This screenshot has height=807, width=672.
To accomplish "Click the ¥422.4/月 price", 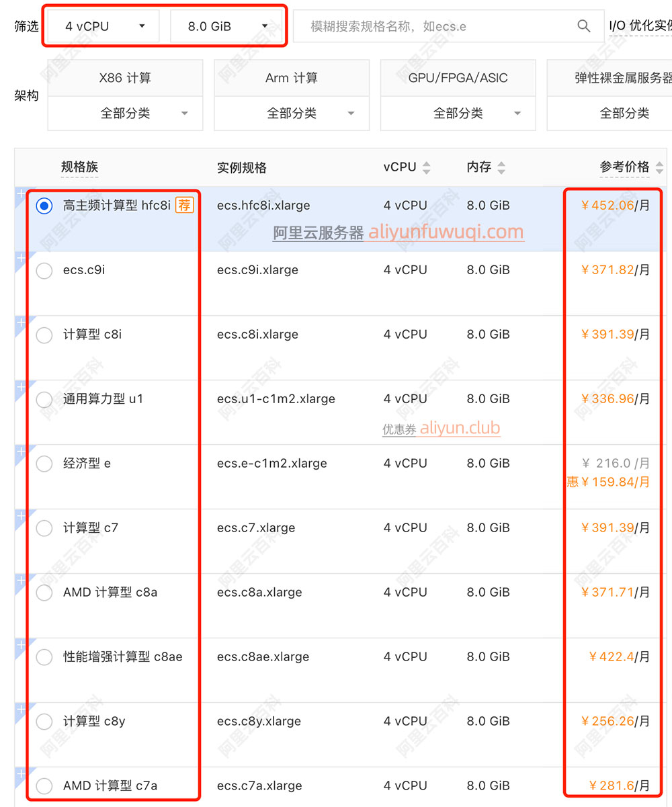I will pyautogui.click(x=618, y=657).
